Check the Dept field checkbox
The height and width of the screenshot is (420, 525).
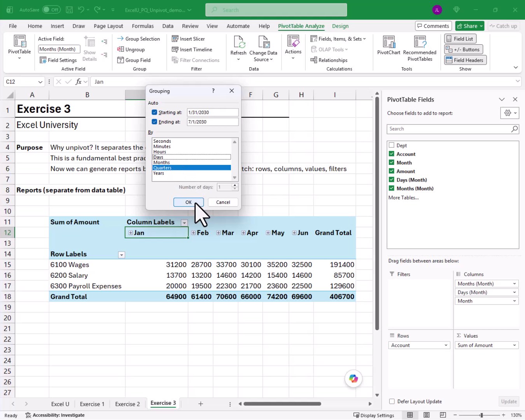[x=392, y=145]
